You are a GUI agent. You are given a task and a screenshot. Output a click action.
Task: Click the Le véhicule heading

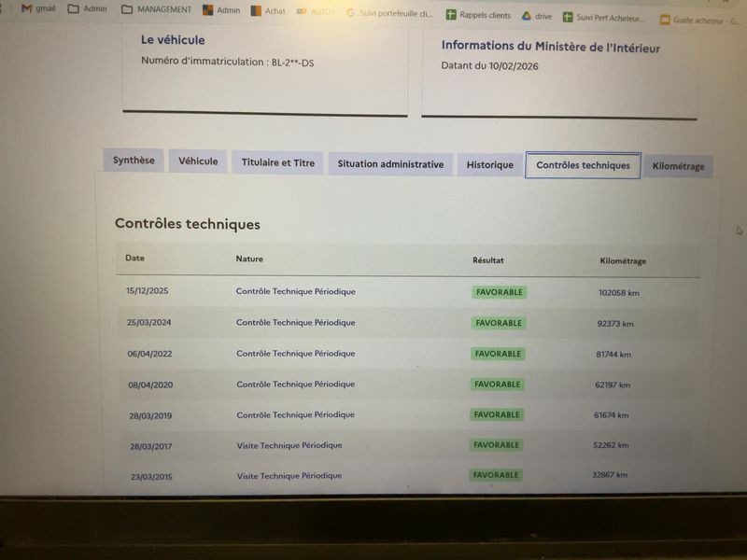(173, 39)
